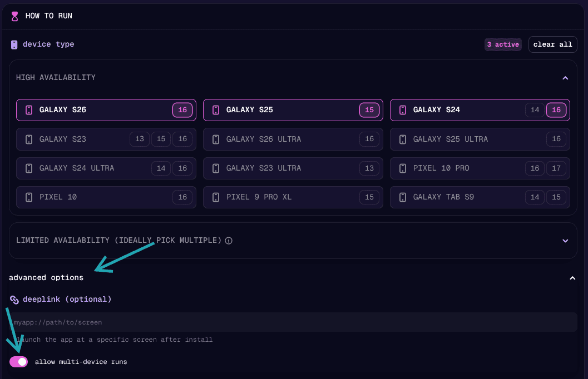Disable the allow multi-device runs switch
The width and height of the screenshot is (588, 379).
point(19,362)
